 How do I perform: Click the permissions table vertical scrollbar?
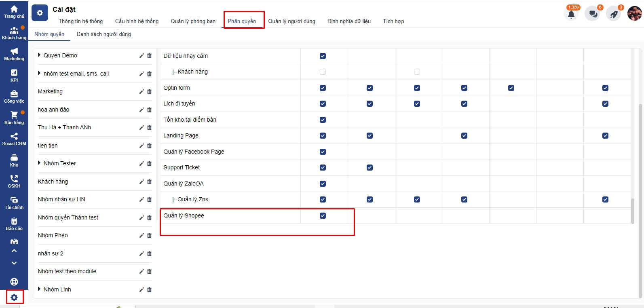(x=633, y=210)
